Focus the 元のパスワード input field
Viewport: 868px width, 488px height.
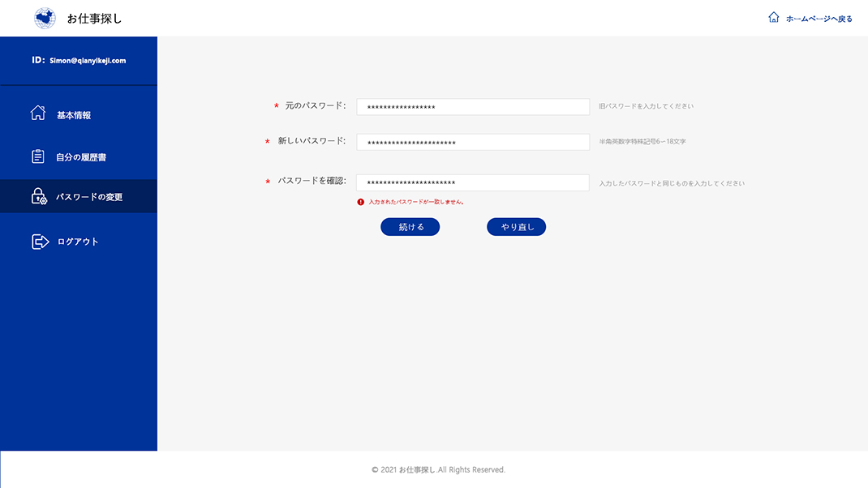click(473, 107)
